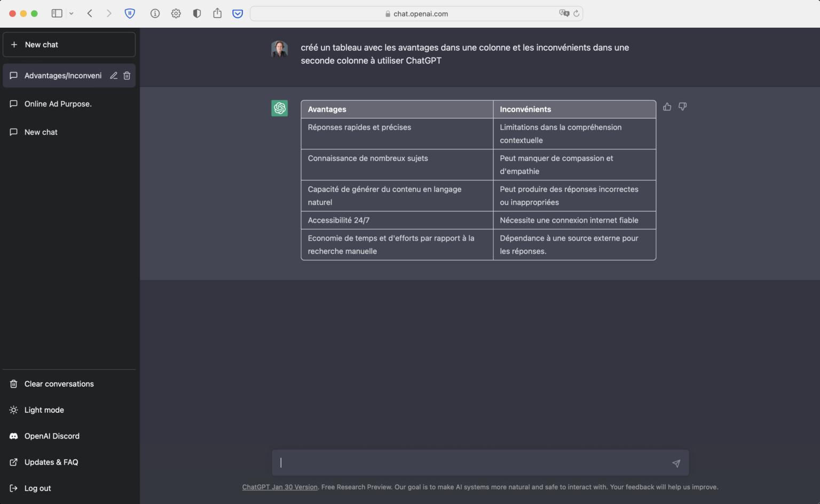
Task: Open the share menu from the toolbar
Action: (x=217, y=13)
